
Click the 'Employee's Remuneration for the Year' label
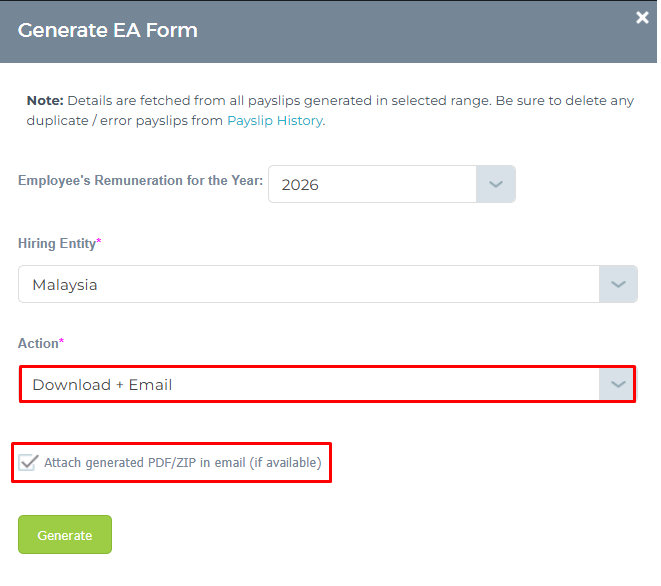tap(140, 180)
